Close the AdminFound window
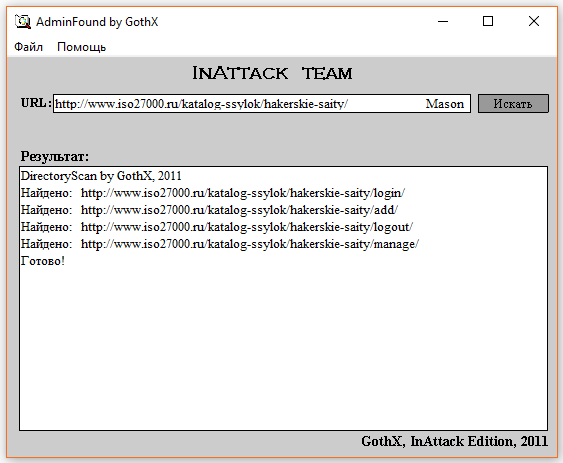This screenshot has width=563, height=463. coord(534,22)
